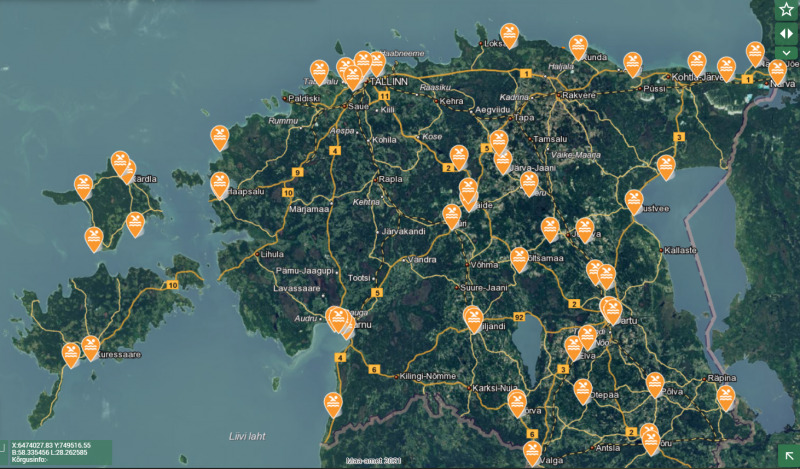This screenshot has width=800, height=469.
Task: Open the Maa-amet 2021 attribution link
Action: (x=375, y=461)
